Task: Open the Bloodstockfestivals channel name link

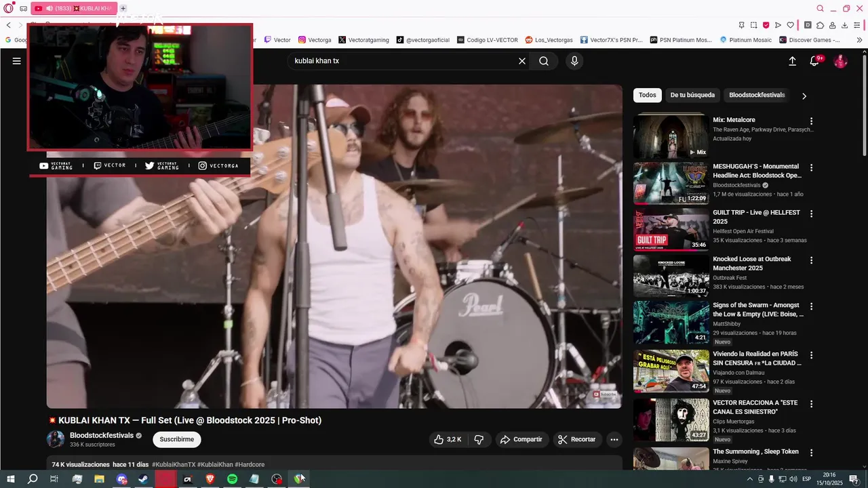Action: [x=102, y=435]
